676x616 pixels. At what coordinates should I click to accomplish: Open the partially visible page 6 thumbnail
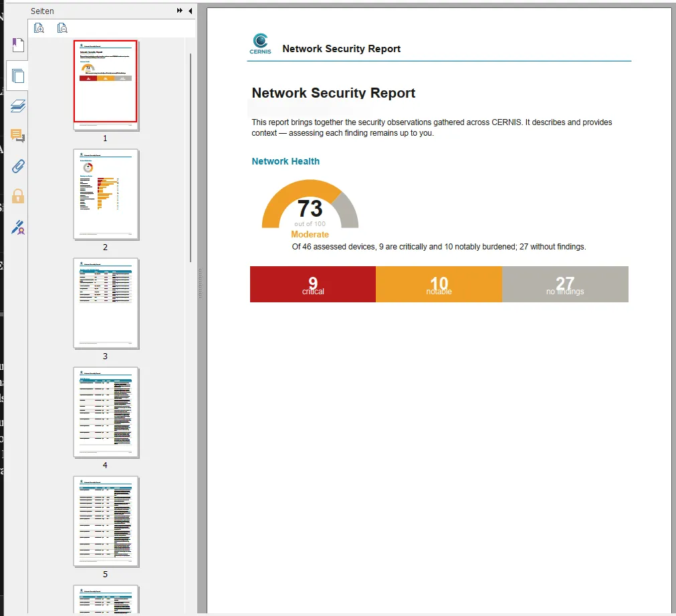pos(106,599)
